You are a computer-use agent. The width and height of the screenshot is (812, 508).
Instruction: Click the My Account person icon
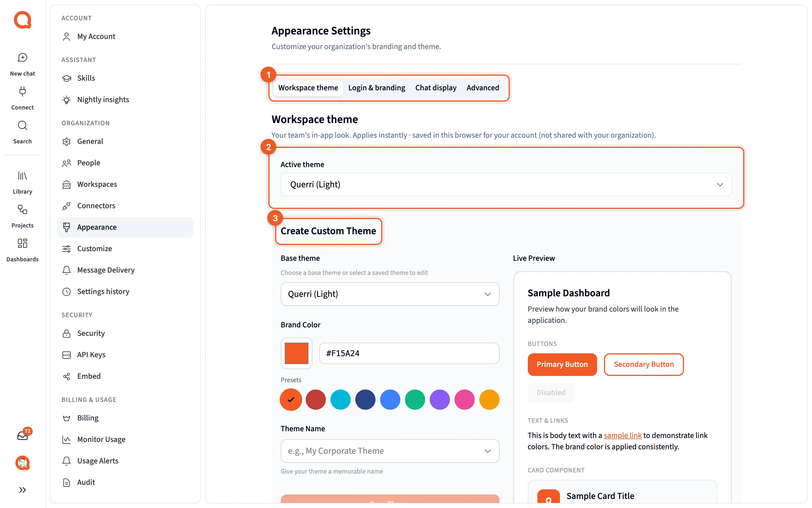tap(67, 36)
